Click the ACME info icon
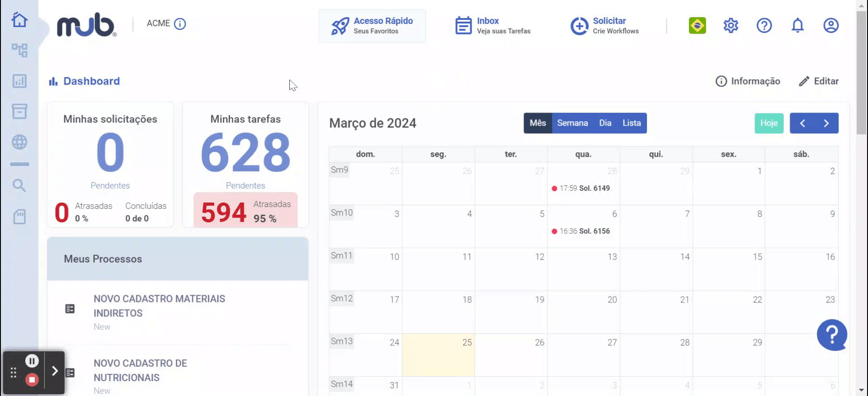 180,24
